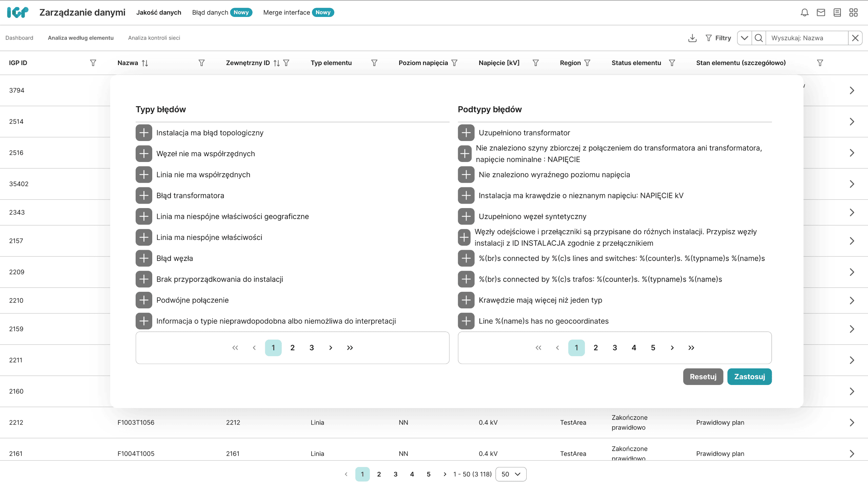The height and width of the screenshot is (488, 868).
Task: Open the apps grid icon
Action: [853, 13]
